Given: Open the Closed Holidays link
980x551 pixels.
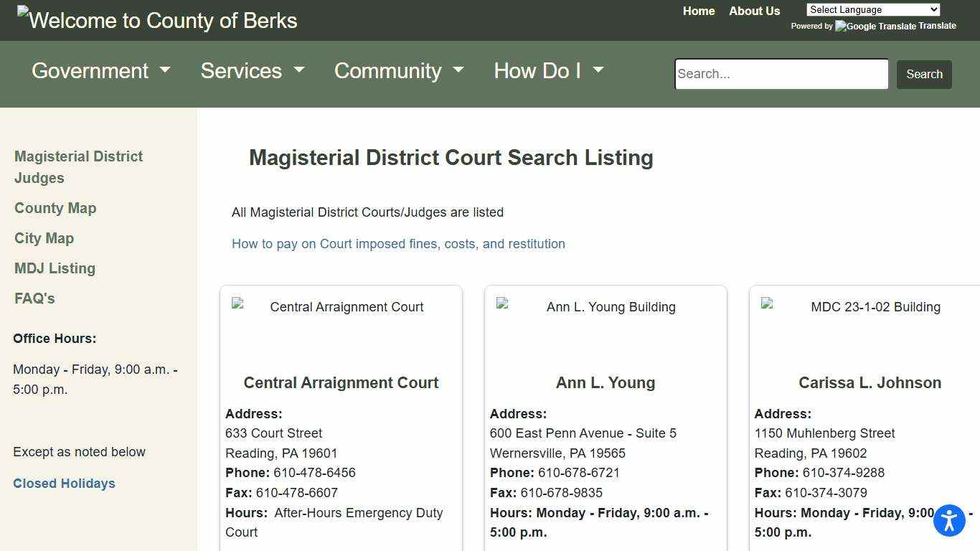Looking at the screenshot, I should (x=64, y=484).
